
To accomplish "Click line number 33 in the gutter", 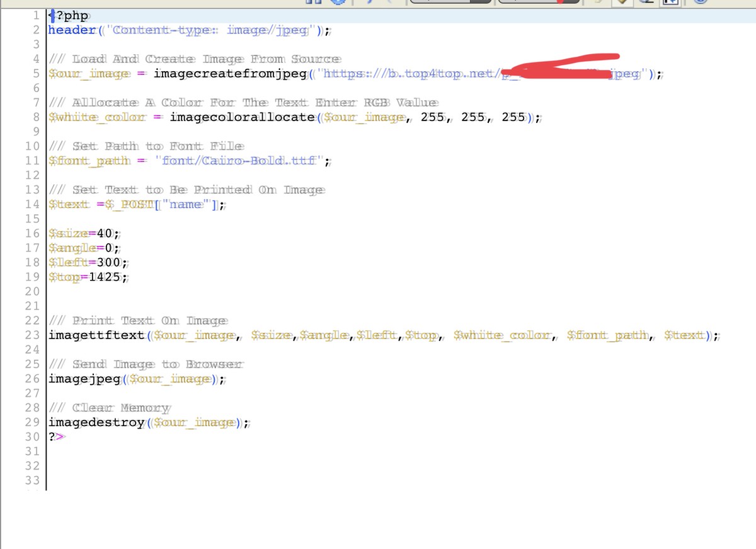I will coord(33,480).
